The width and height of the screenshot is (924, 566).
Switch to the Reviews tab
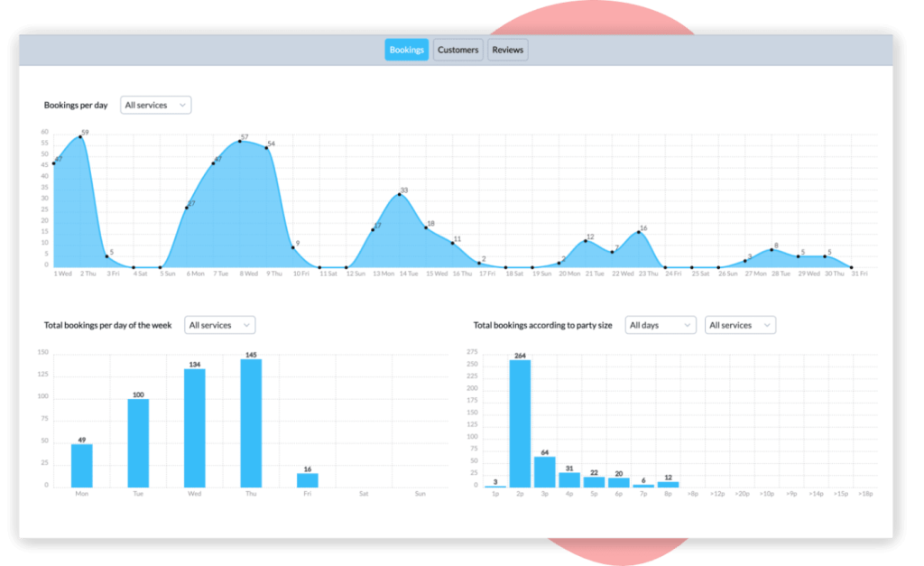pos(507,50)
